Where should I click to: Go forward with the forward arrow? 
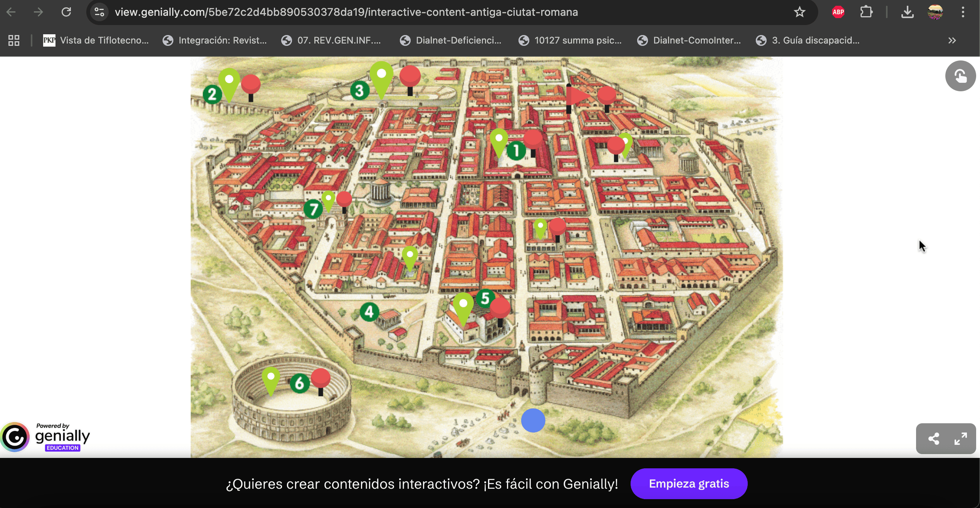[x=38, y=12]
